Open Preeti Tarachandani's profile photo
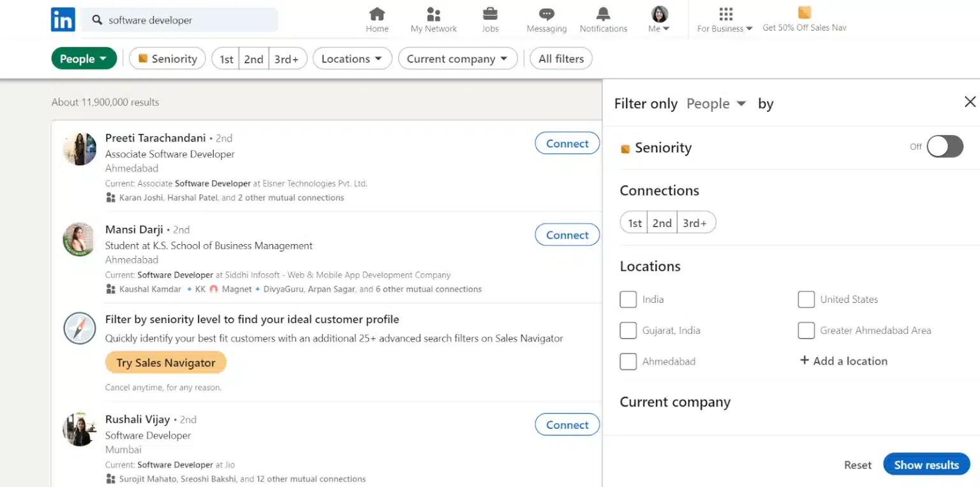 pyautogui.click(x=80, y=149)
